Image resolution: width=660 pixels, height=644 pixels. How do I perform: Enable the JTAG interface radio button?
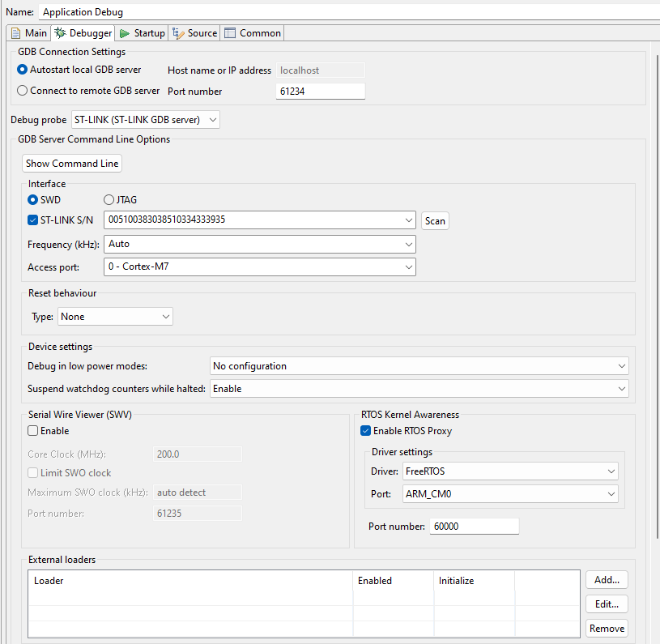coord(108,199)
